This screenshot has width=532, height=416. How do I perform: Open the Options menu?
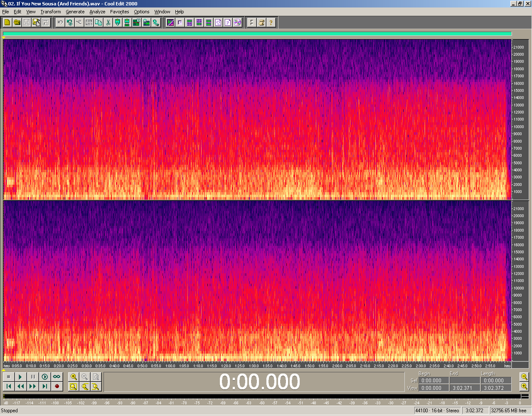[141, 12]
